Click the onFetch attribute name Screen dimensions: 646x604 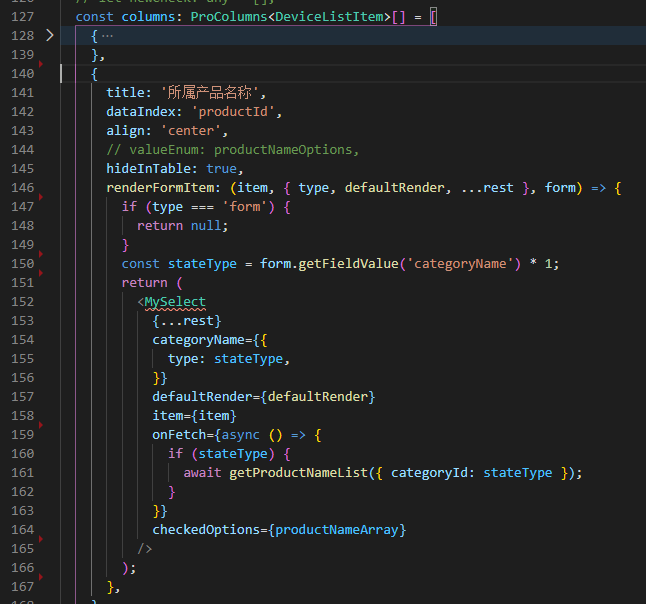pos(179,435)
